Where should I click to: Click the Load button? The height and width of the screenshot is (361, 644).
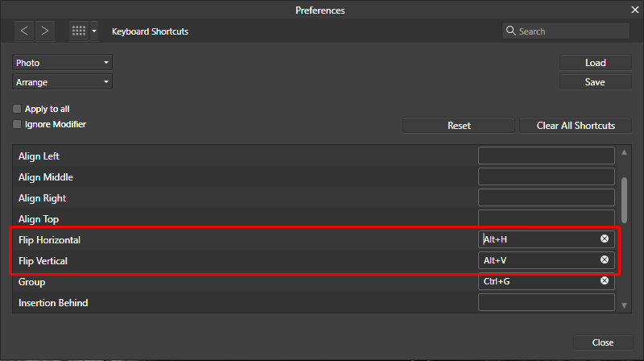point(596,63)
